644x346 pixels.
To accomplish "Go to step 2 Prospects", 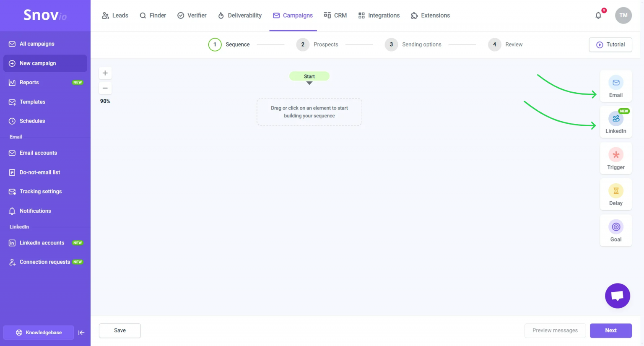I will pyautogui.click(x=317, y=44).
